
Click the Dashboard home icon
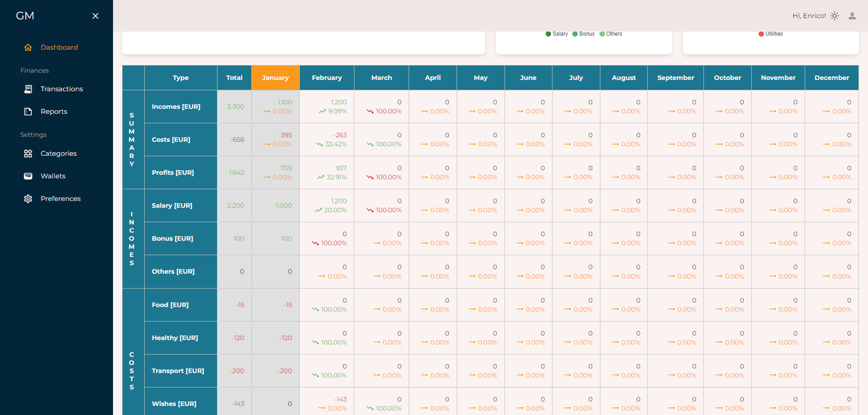tap(28, 47)
